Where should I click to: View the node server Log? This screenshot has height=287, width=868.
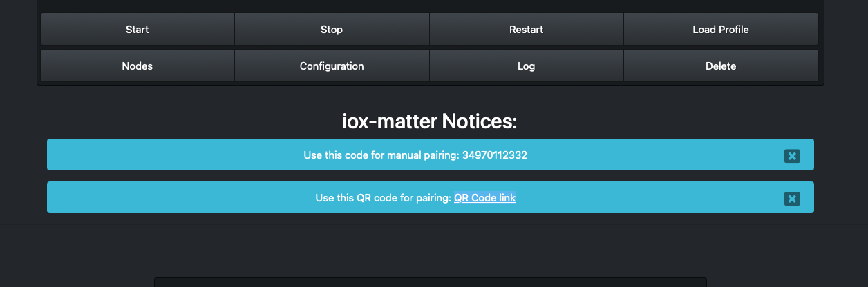pos(526,66)
